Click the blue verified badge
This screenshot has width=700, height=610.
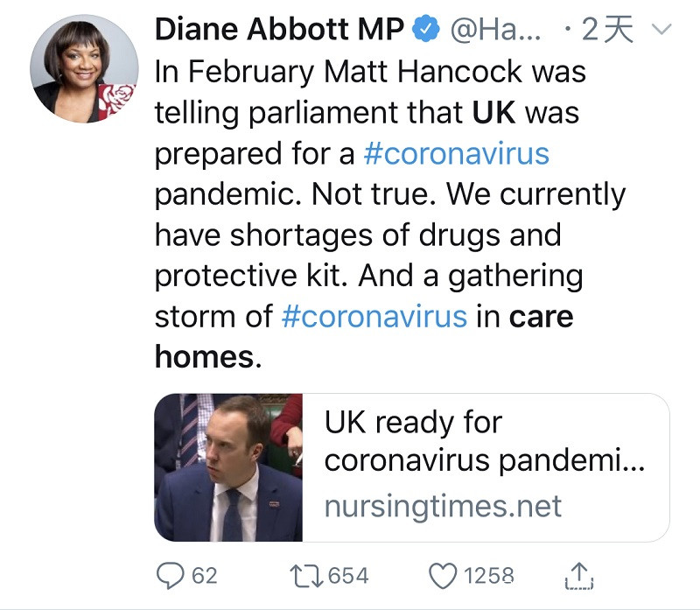click(x=426, y=30)
